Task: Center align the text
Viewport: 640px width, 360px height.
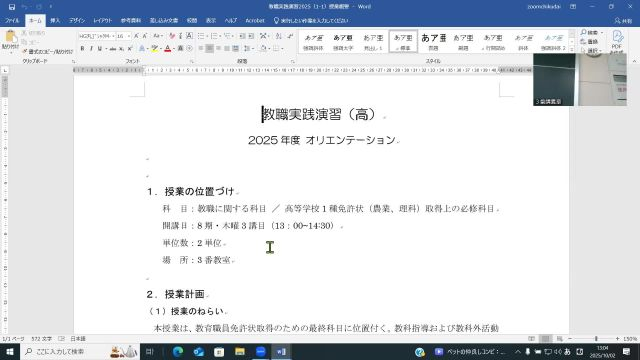Action: [x=209, y=49]
